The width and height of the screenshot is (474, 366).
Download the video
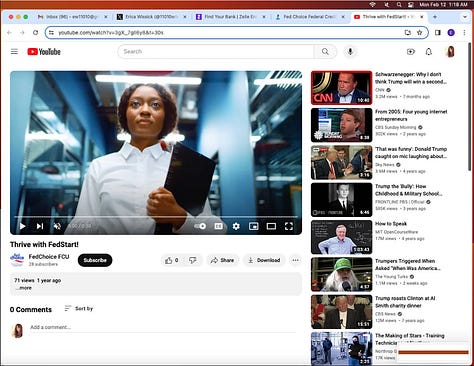[264, 260]
